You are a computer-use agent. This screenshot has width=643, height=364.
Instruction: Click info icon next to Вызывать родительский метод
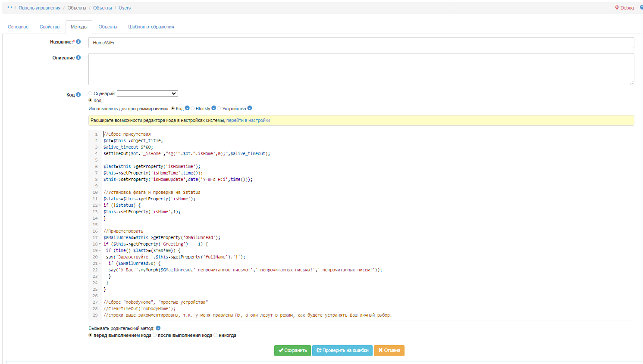point(158,328)
